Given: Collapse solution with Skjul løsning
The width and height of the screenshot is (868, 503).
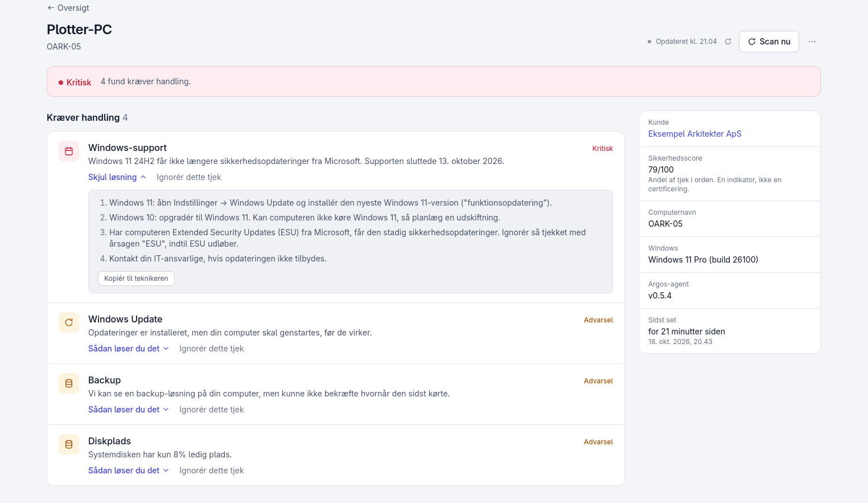Looking at the screenshot, I should tap(117, 177).
